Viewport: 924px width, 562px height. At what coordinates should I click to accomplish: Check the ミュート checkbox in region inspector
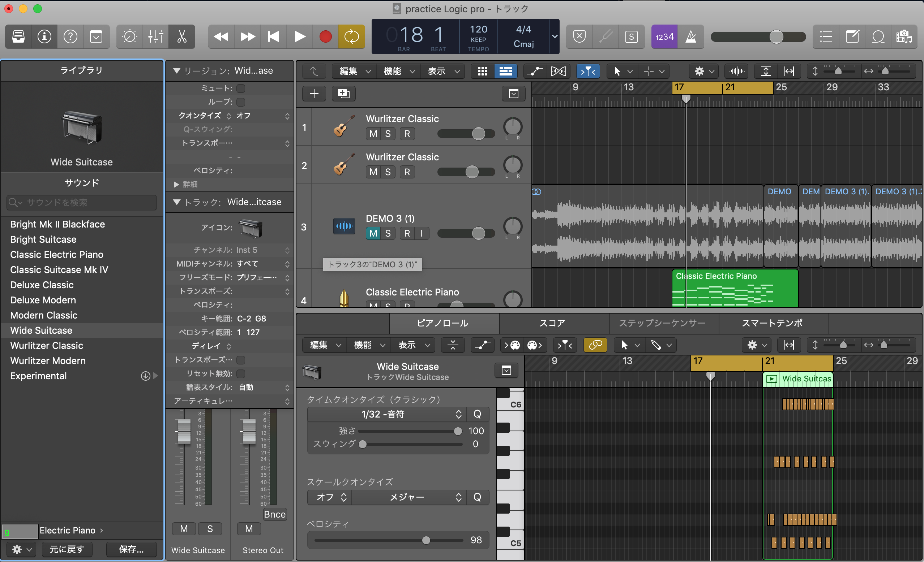point(241,88)
